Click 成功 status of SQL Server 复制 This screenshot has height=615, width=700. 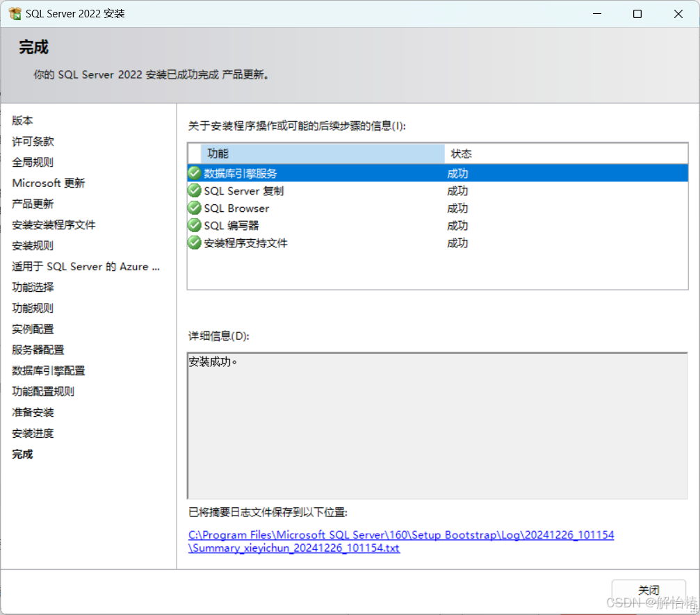click(457, 191)
